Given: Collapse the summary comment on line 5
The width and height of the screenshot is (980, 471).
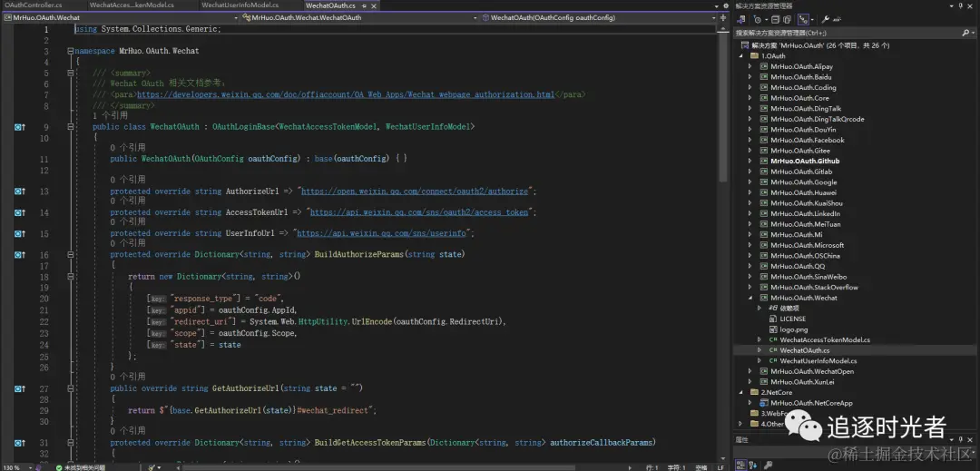Looking at the screenshot, I should tap(69, 74).
